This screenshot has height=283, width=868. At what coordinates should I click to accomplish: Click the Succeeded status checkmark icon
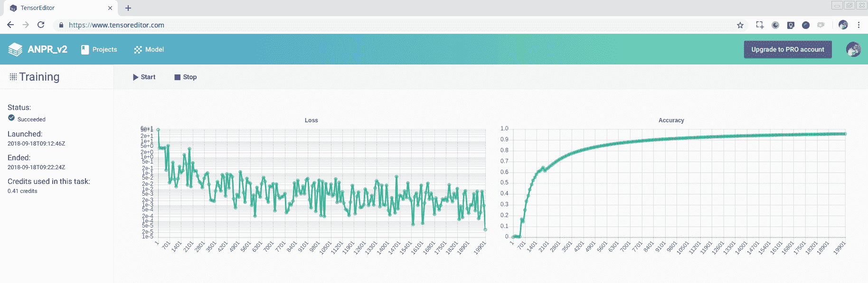click(11, 118)
